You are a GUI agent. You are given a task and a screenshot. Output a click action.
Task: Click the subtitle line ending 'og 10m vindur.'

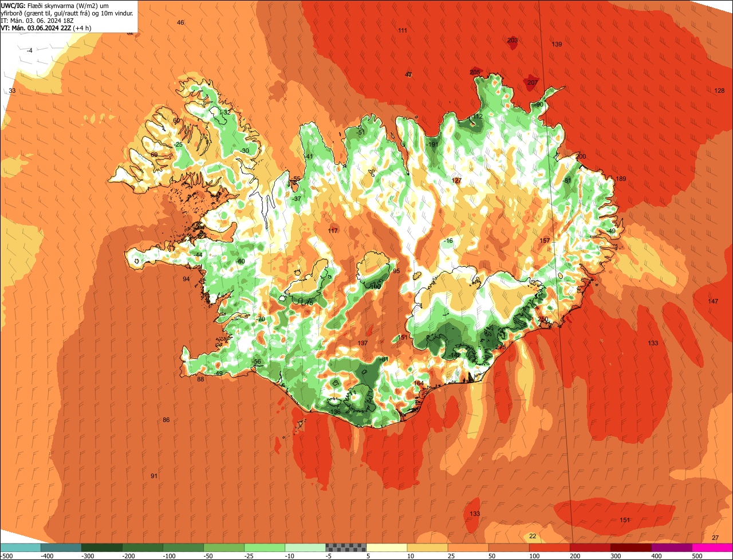[68, 13]
